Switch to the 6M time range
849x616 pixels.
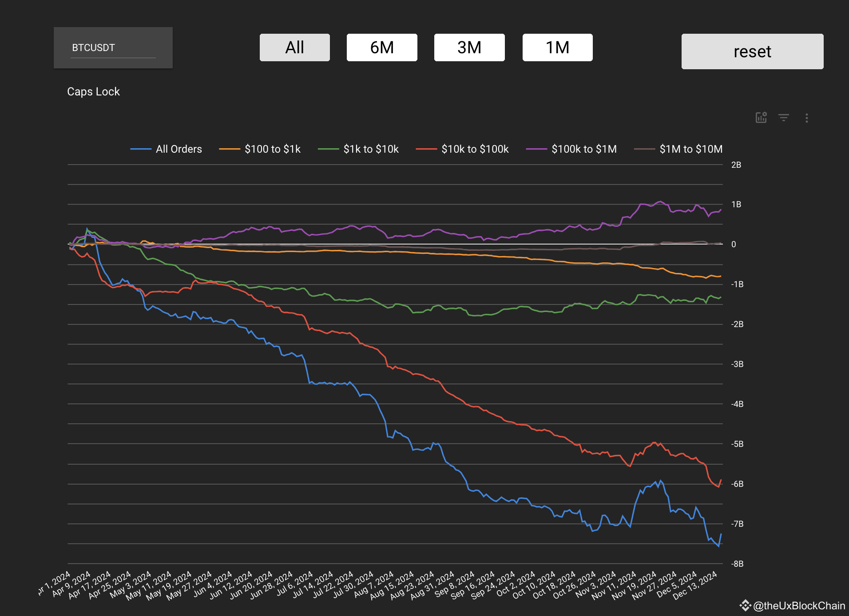click(381, 47)
